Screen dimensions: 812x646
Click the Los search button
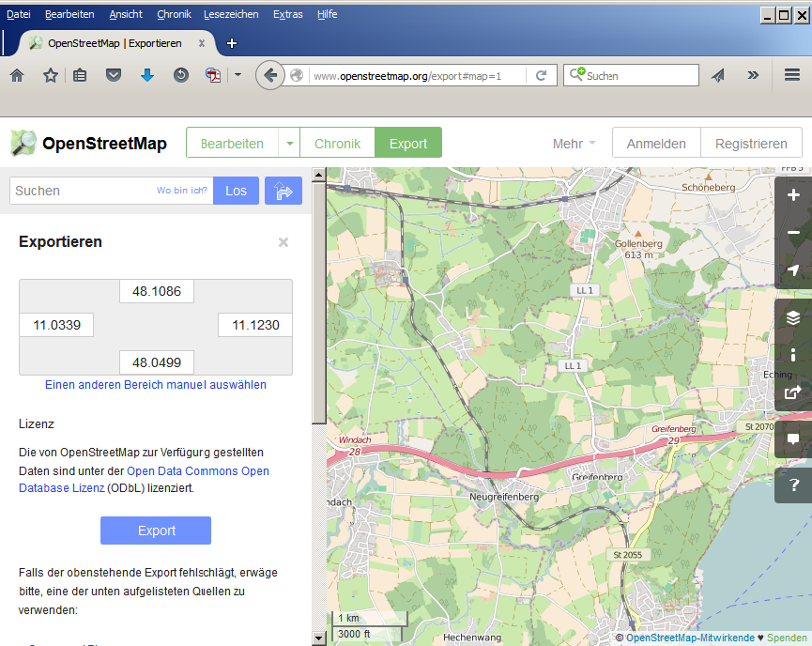236,191
